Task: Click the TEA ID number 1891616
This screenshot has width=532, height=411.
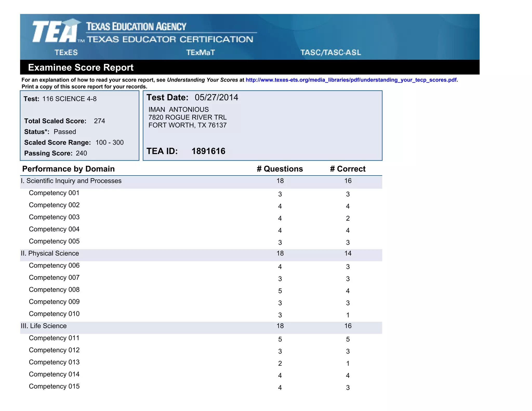Action: click(x=208, y=151)
